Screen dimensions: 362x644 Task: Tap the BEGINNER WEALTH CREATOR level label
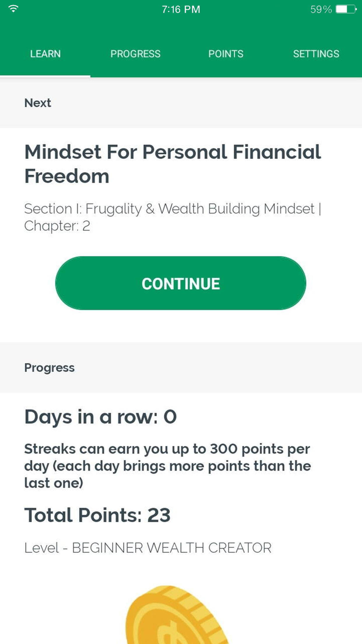coord(148,548)
